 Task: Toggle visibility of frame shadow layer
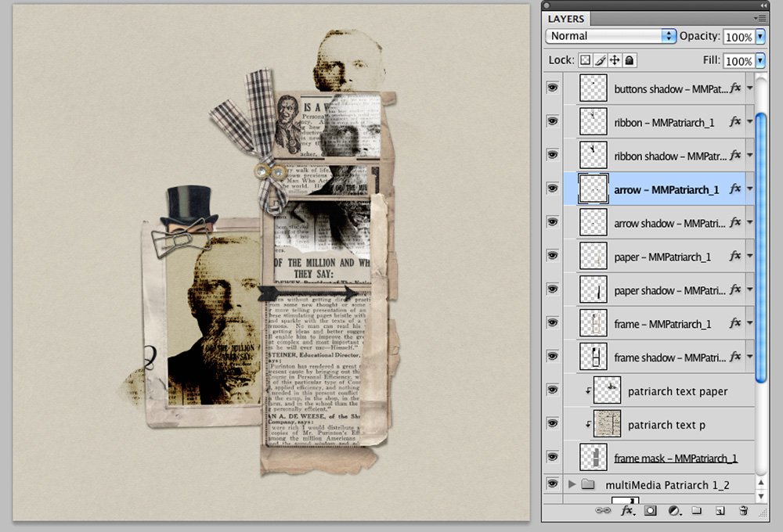(x=552, y=356)
